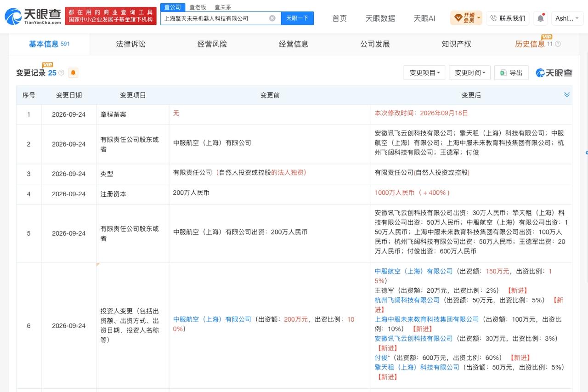Select the 经营信息 tab
The image size is (588, 392).
[294, 44]
